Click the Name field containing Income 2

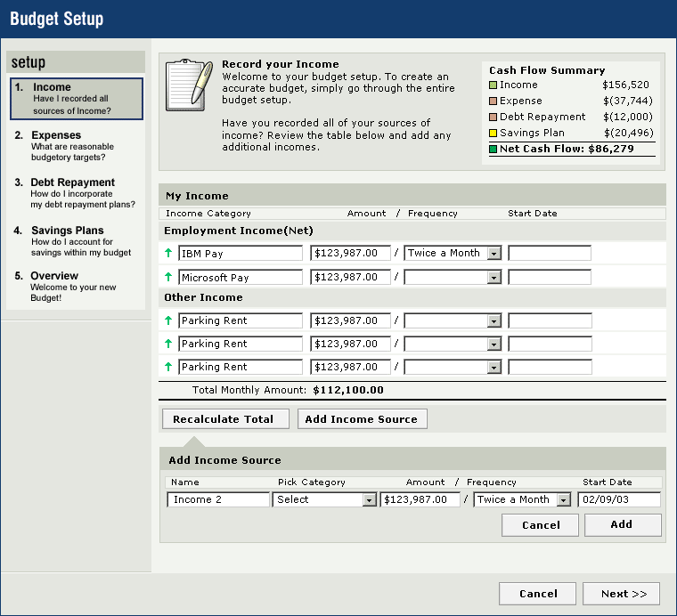[217, 500]
